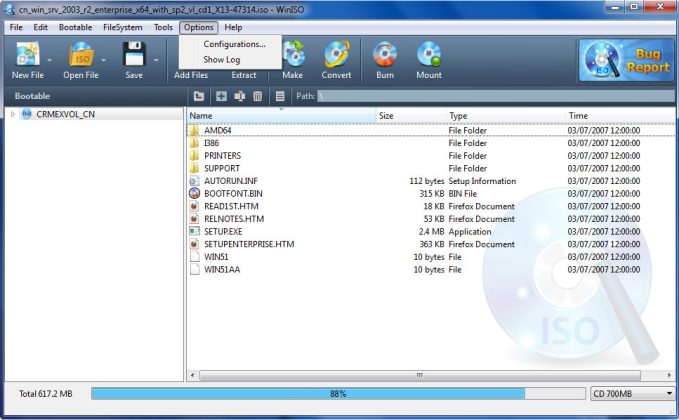Open the Bootable menu

(75, 27)
